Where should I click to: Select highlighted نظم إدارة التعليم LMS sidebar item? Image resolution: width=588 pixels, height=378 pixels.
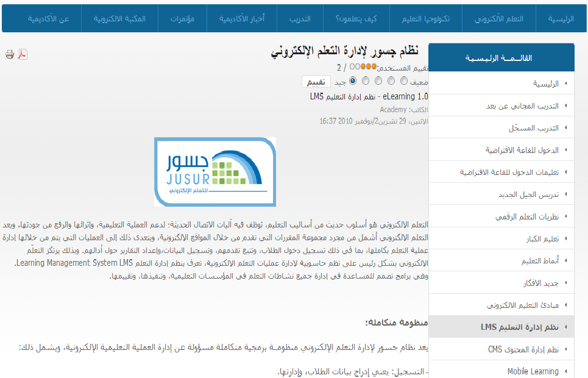[x=501, y=327]
